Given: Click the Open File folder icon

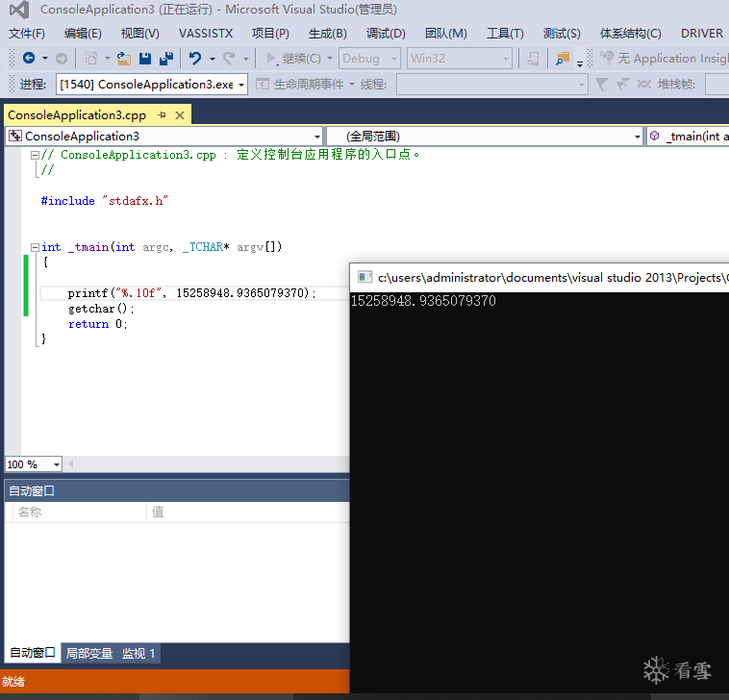Looking at the screenshot, I should click(x=123, y=59).
